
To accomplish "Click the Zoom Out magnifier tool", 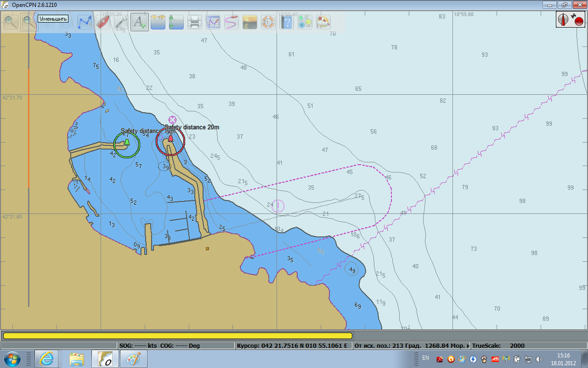I will pos(29,22).
